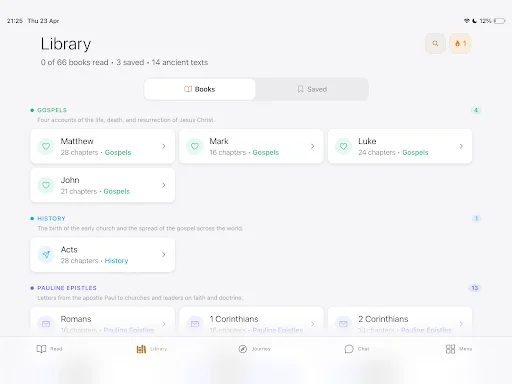Open John via its chevron arrow
Viewport: 512px width, 384px height.
point(164,185)
